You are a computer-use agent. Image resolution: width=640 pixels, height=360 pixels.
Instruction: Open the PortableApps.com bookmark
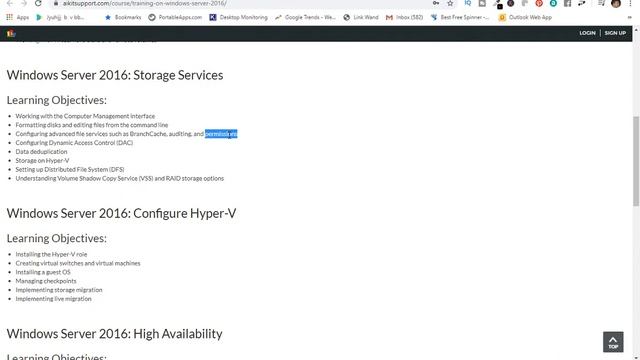pos(175,17)
